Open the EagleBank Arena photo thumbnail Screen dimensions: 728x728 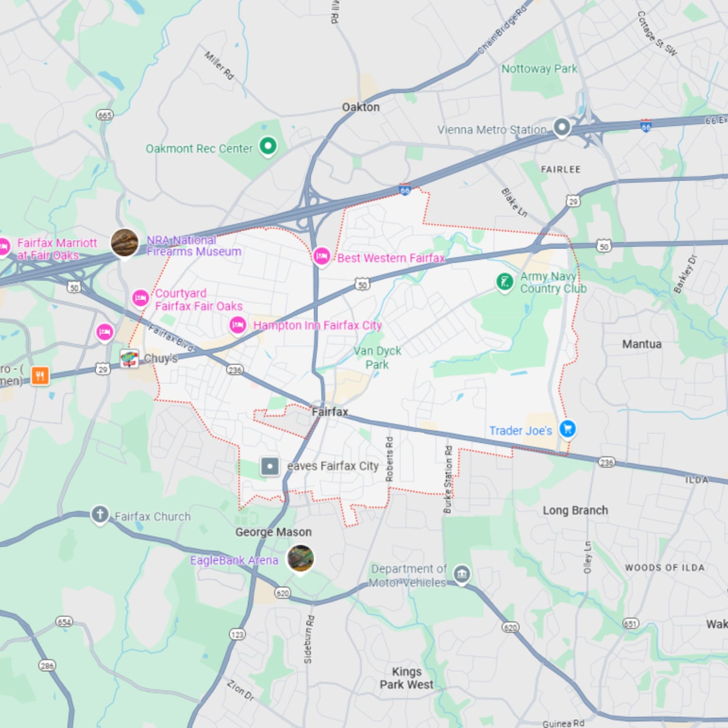pos(300,558)
